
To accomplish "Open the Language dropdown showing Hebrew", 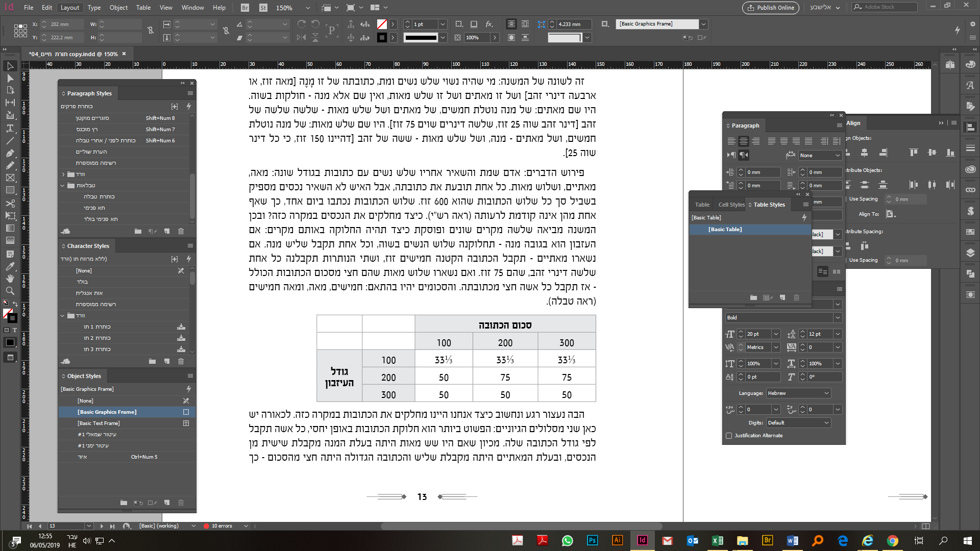I will tap(798, 393).
